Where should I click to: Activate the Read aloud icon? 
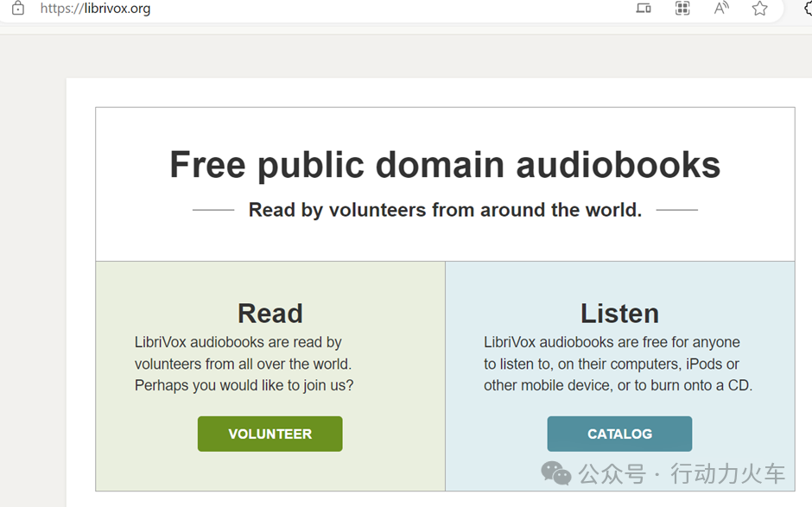click(x=721, y=9)
